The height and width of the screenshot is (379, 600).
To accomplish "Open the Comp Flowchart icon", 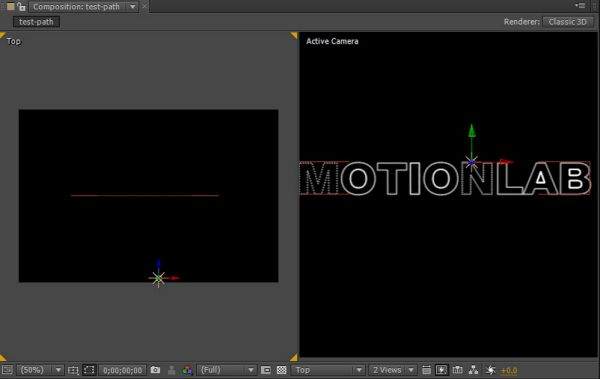I will pos(474,370).
